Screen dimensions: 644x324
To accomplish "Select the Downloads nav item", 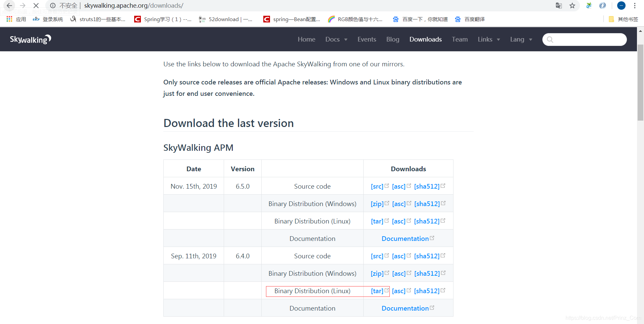I will (x=426, y=40).
